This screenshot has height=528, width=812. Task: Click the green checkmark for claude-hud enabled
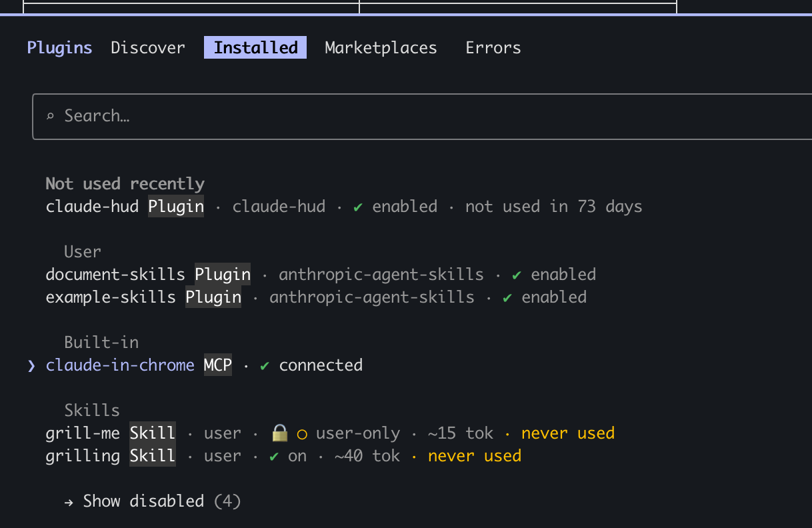358,207
